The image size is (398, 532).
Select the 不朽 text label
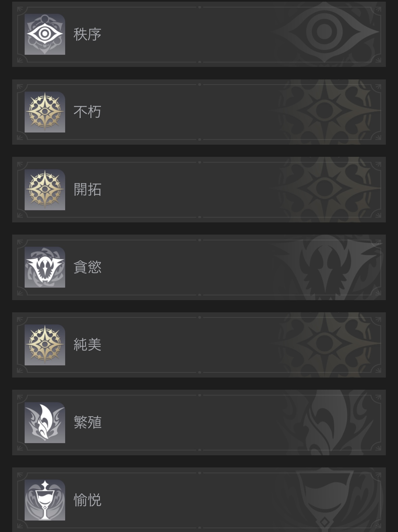pos(87,112)
